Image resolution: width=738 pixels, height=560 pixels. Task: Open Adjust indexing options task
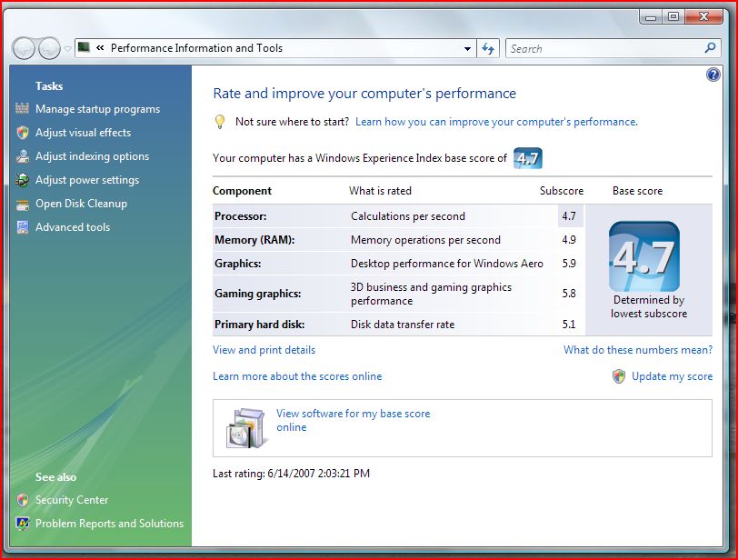(93, 156)
